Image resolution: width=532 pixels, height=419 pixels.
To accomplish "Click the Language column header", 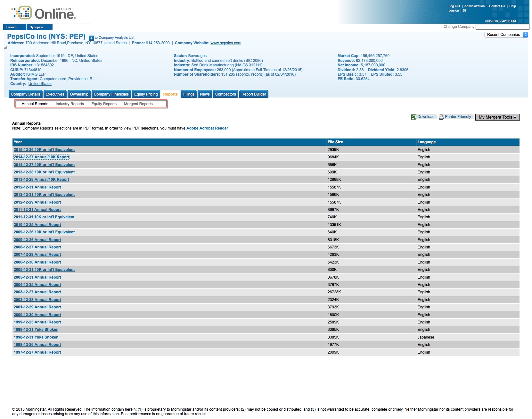I will 468,142.
